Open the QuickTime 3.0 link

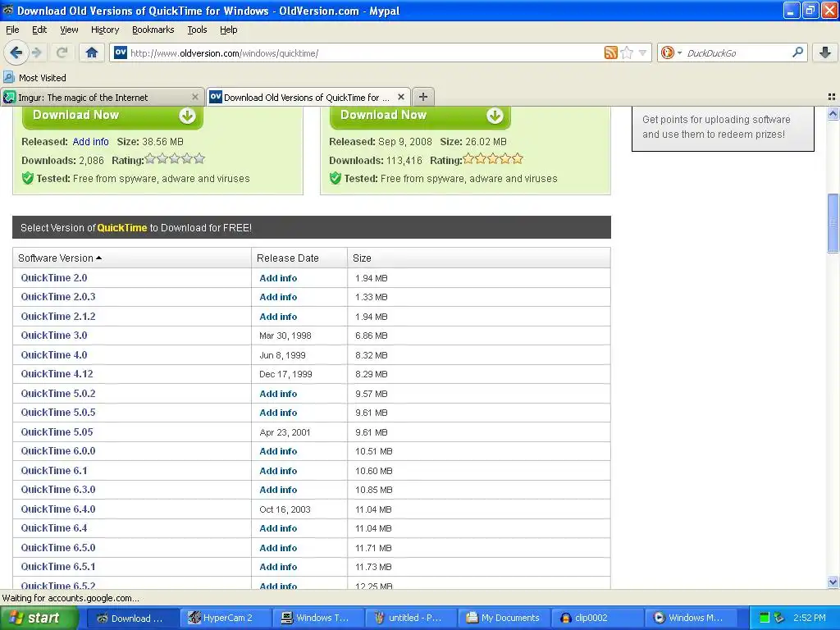(x=53, y=335)
